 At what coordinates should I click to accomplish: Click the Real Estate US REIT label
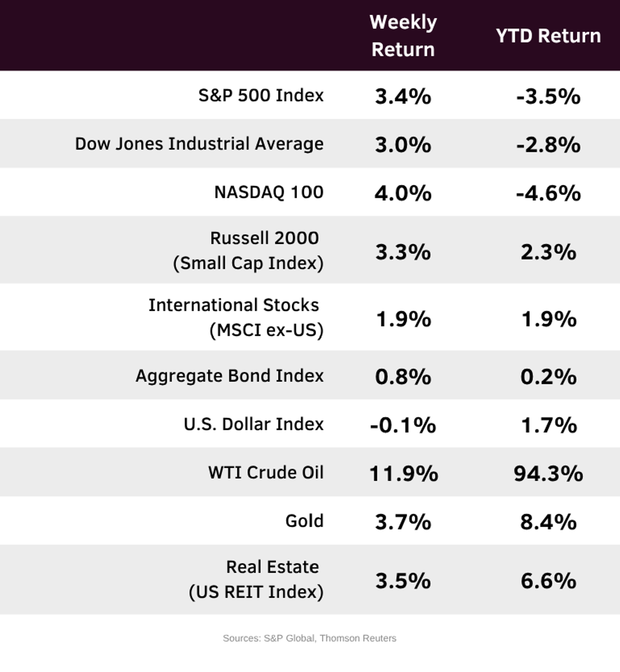click(256, 579)
